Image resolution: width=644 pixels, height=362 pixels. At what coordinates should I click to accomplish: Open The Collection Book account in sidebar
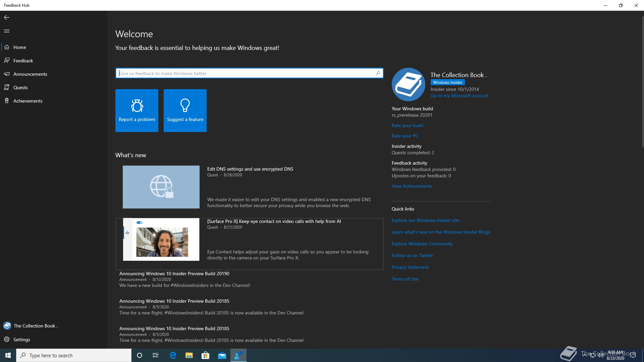coord(54,326)
